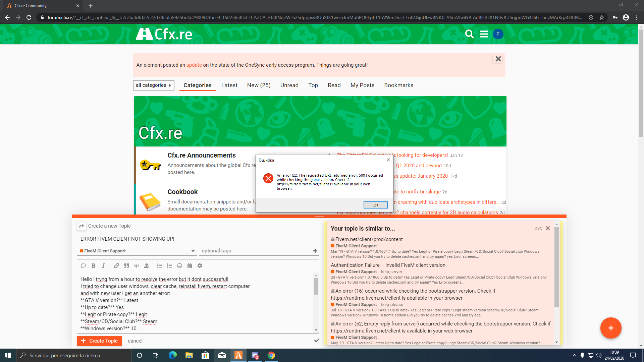Open the emoji picker
The height and width of the screenshot is (362, 644).
180,266
